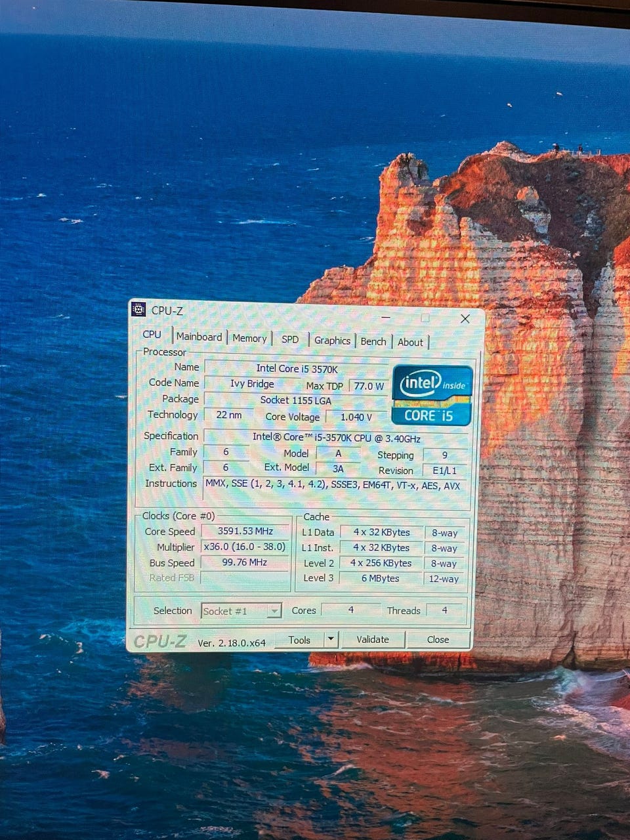The width and height of the screenshot is (630, 840).
Task: Click the L1 Data 8-way associativity value
Action: [x=444, y=533]
